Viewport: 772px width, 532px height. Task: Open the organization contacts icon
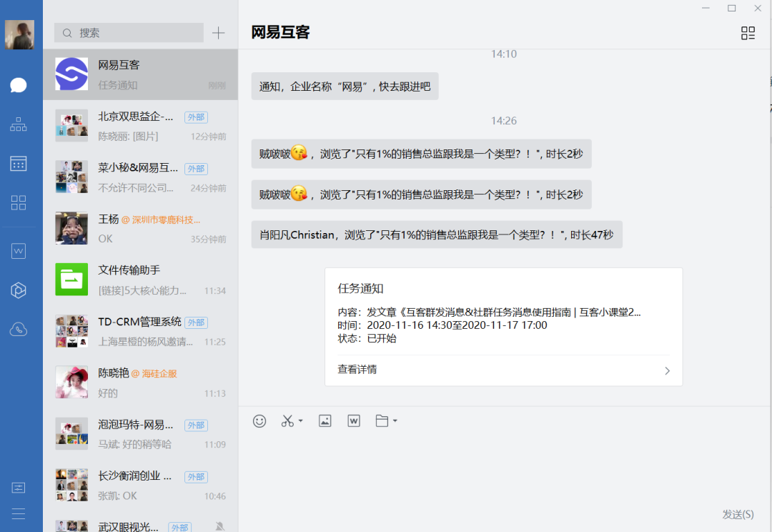(18, 124)
